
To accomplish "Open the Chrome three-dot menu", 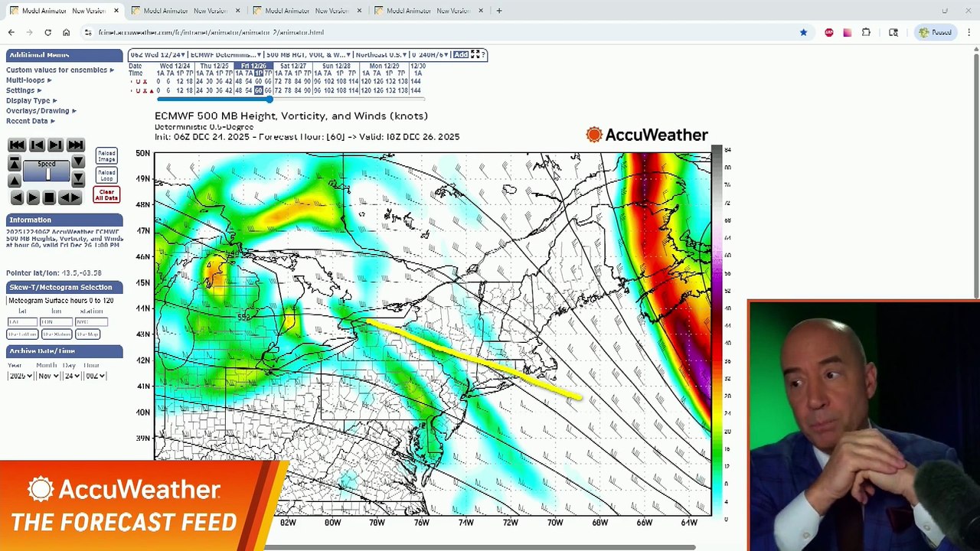I will (969, 32).
